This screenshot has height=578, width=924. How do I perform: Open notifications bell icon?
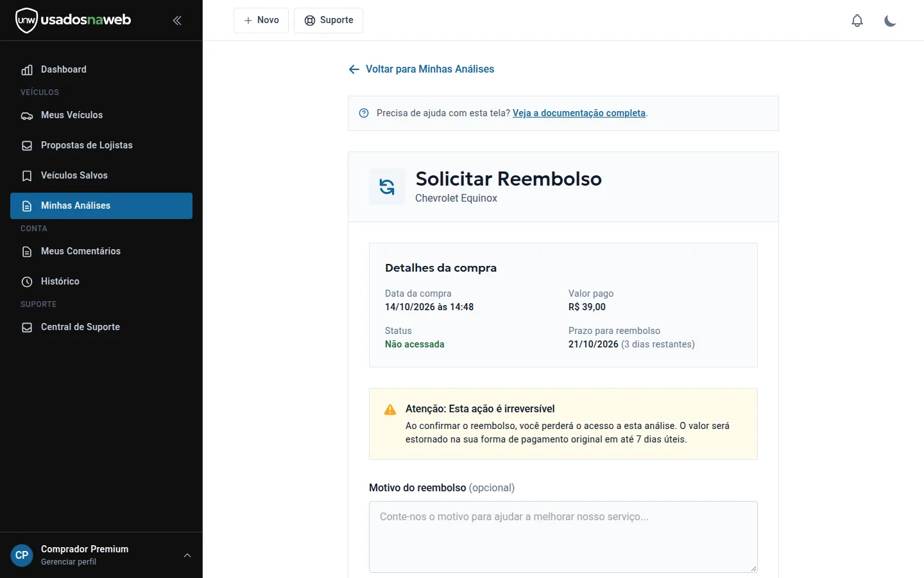(x=857, y=21)
